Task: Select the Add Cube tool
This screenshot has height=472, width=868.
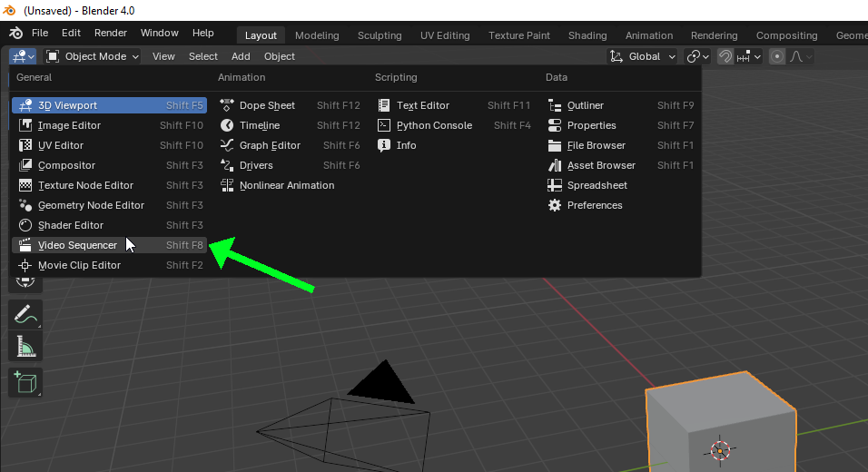Action: pyautogui.click(x=25, y=382)
